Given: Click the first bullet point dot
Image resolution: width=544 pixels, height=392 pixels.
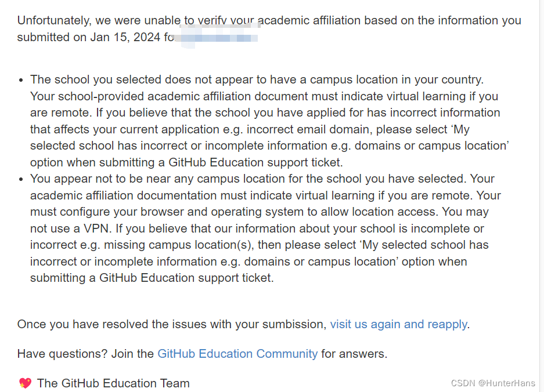Looking at the screenshot, I should pyautogui.click(x=21, y=80).
